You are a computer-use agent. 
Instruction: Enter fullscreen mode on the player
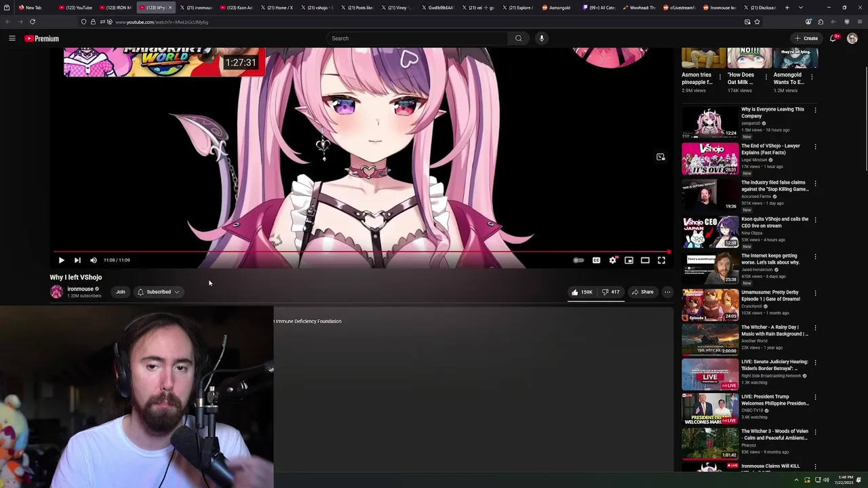click(662, 260)
